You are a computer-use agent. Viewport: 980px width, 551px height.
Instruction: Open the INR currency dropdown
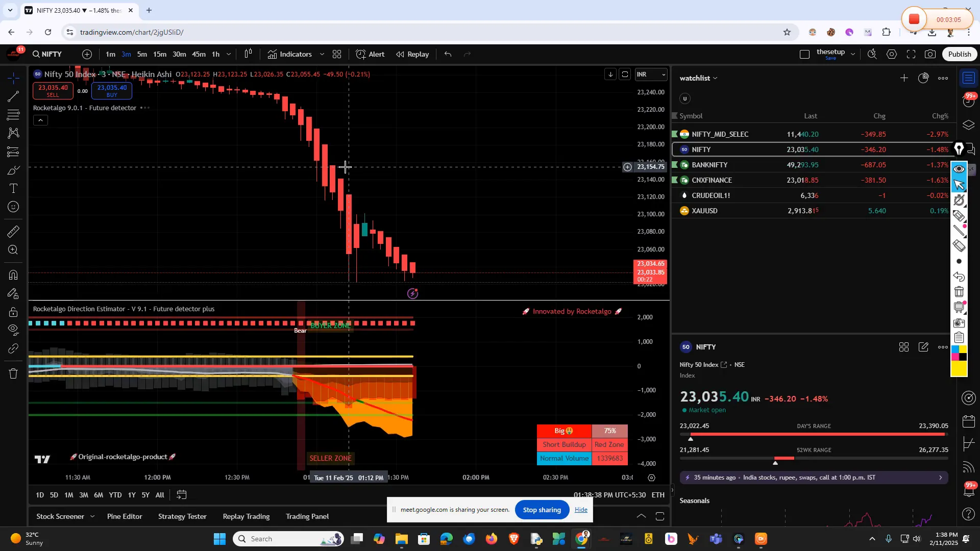651,74
